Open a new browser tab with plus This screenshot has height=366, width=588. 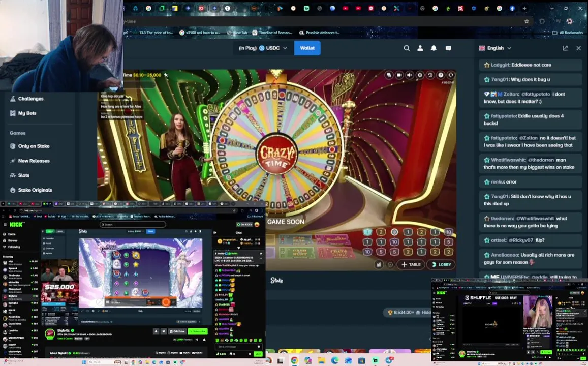coord(524,8)
